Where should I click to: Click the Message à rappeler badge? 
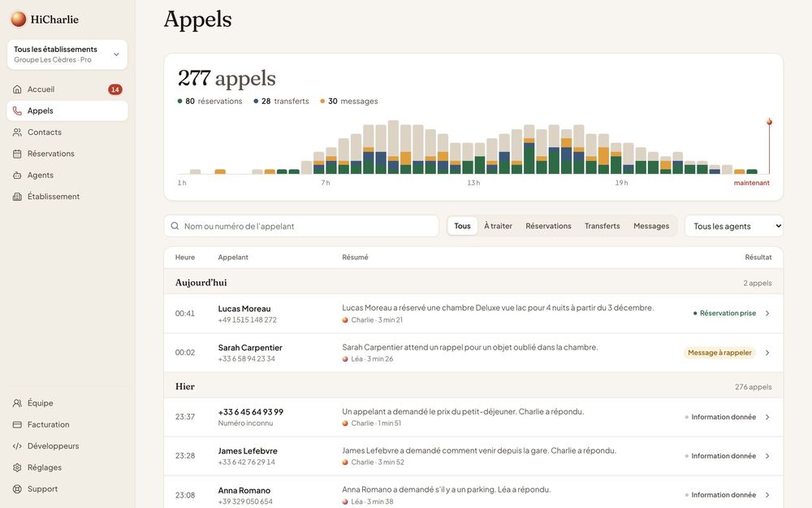tap(719, 353)
